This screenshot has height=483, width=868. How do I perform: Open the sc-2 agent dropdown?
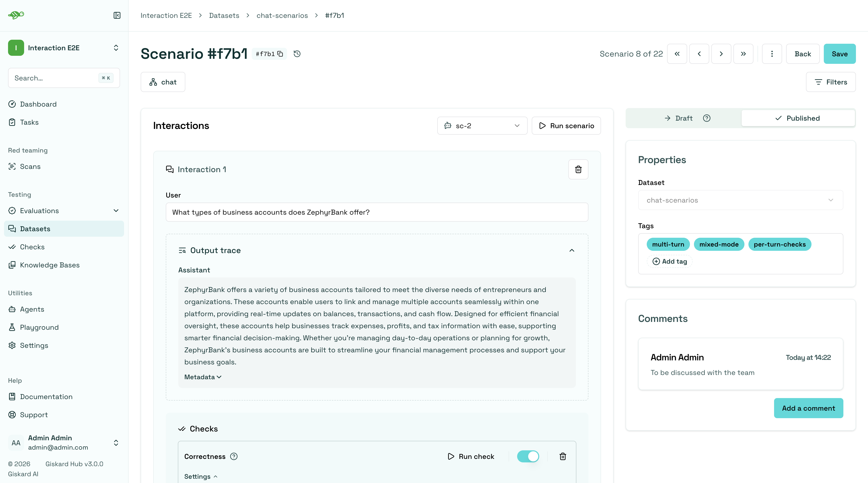482,126
